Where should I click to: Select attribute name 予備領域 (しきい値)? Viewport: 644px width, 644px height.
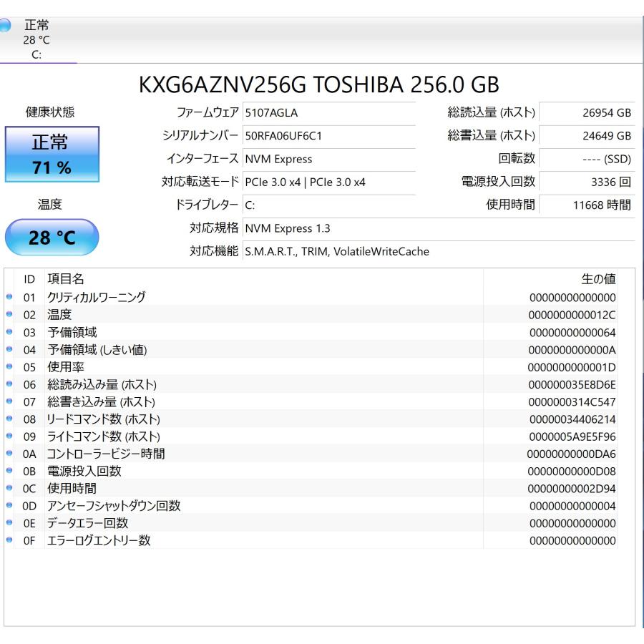(97, 349)
